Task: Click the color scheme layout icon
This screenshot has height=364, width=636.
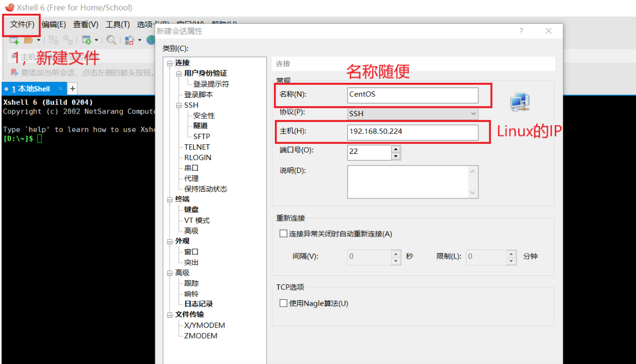Action: click(x=130, y=40)
